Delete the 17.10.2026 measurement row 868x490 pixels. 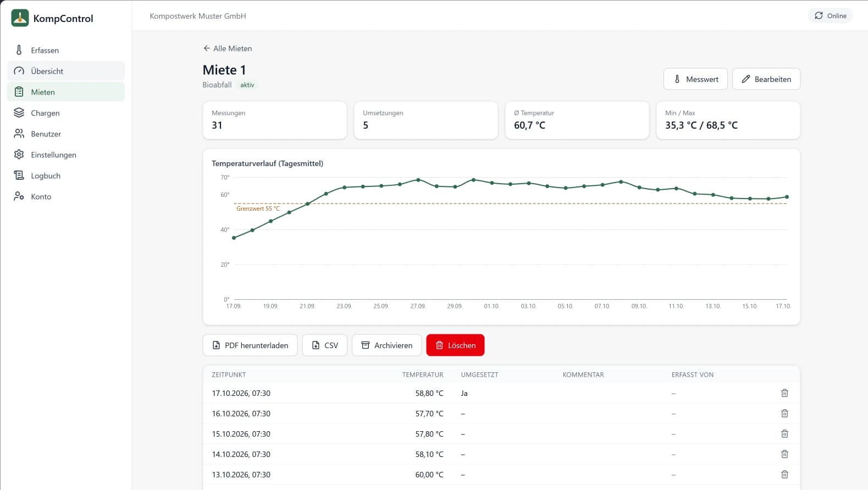[784, 393]
